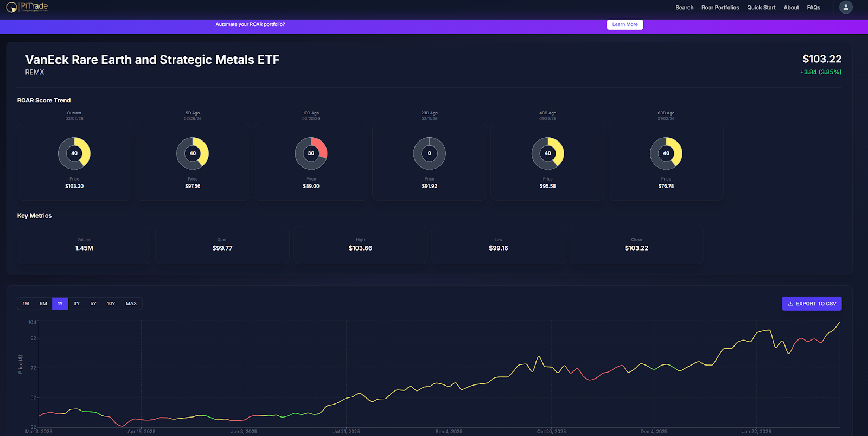Click the Mar 3, 2025 axis label
Image resolution: width=868 pixels, height=436 pixels.
(x=39, y=432)
